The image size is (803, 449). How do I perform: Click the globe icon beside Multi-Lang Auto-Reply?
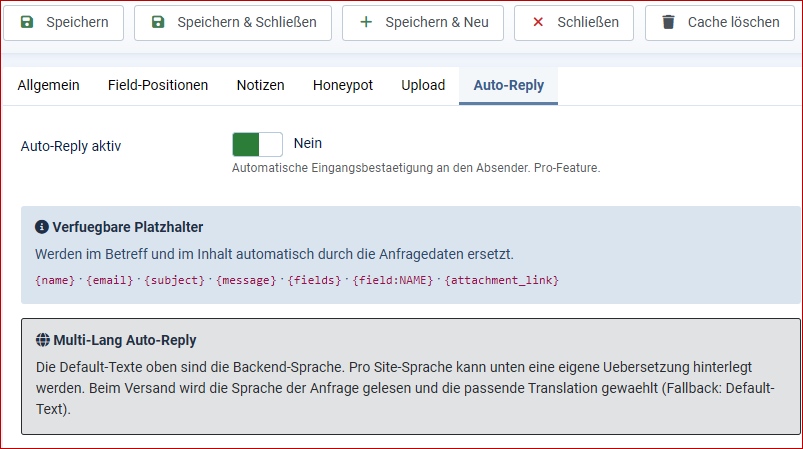[x=43, y=340]
